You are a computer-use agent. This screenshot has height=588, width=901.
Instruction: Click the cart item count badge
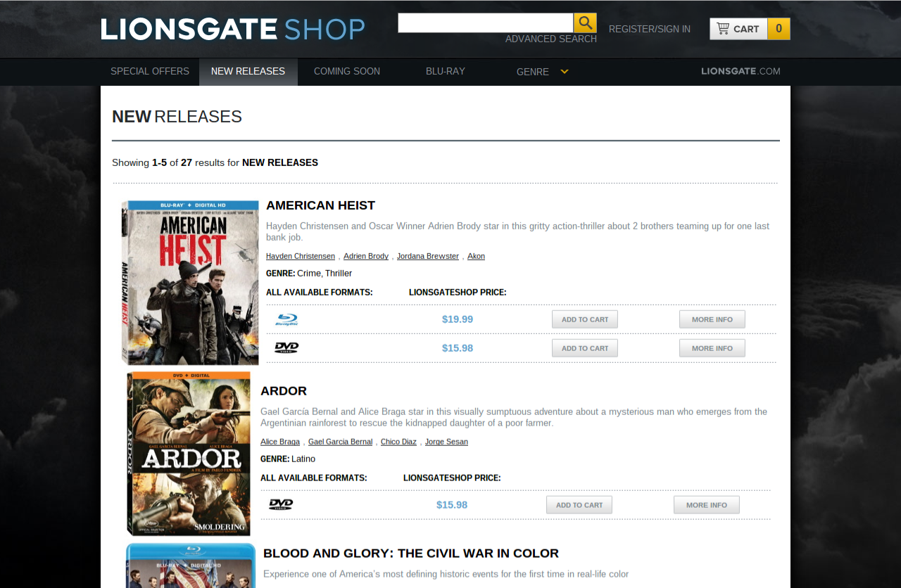(779, 29)
